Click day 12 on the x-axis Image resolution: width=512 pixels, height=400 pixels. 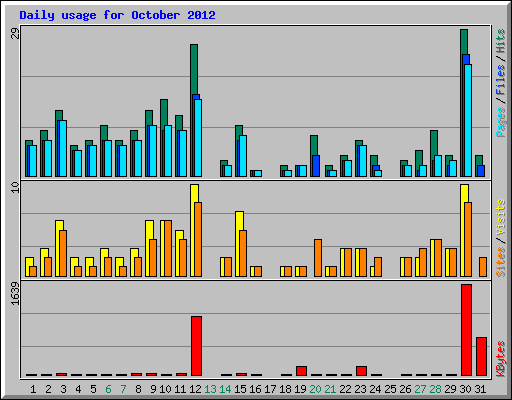pyautogui.click(x=195, y=389)
